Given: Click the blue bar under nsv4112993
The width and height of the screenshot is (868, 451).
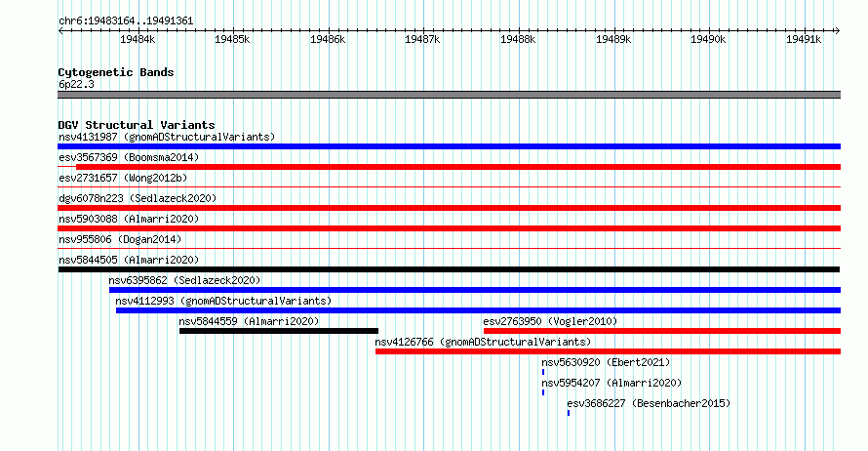Looking at the screenshot, I should (478, 310).
